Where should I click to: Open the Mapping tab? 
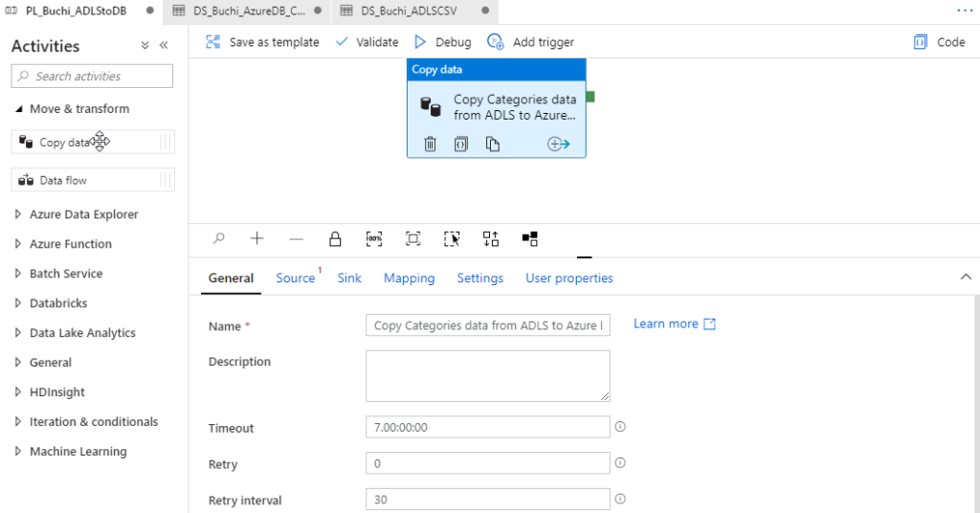click(x=409, y=278)
